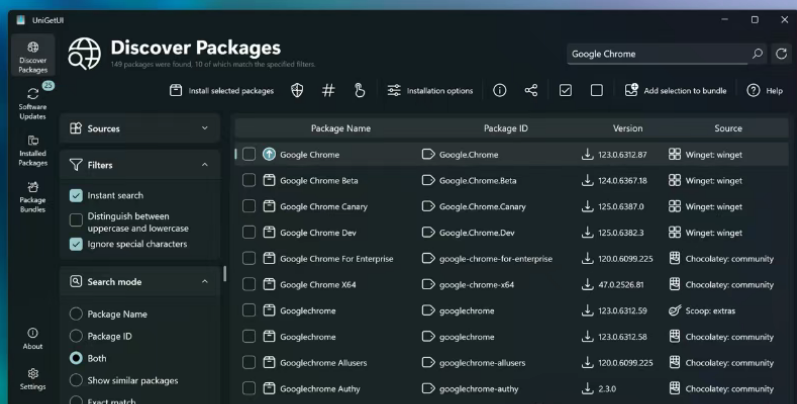
Task: Install as administrator shield icon
Action: click(297, 90)
